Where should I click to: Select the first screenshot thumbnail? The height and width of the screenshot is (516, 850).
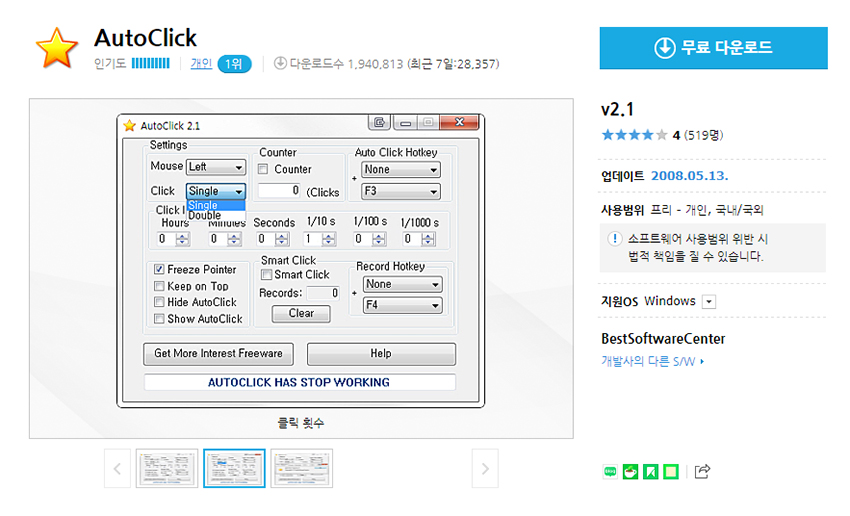click(167, 468)
